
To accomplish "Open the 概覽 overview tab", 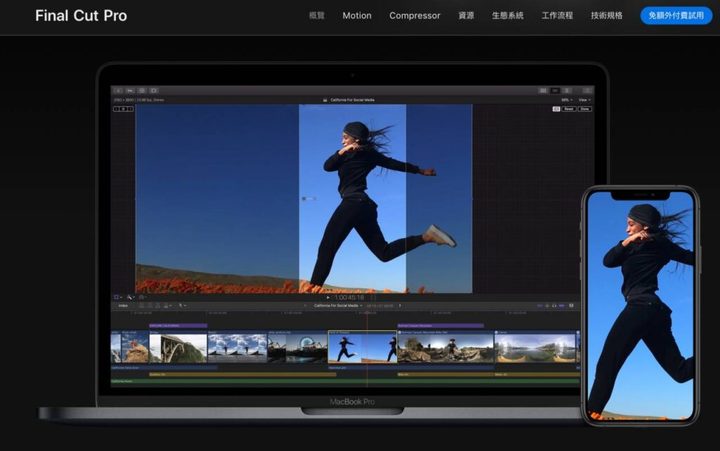I will (317, 16).
